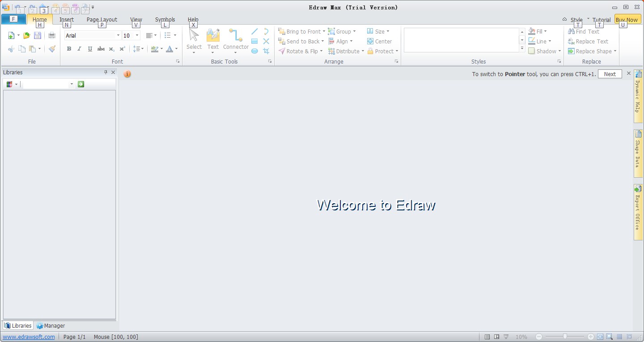This screenshot has height=342, width=644.
Task: Open Replace Text
Action: point(588,41)
